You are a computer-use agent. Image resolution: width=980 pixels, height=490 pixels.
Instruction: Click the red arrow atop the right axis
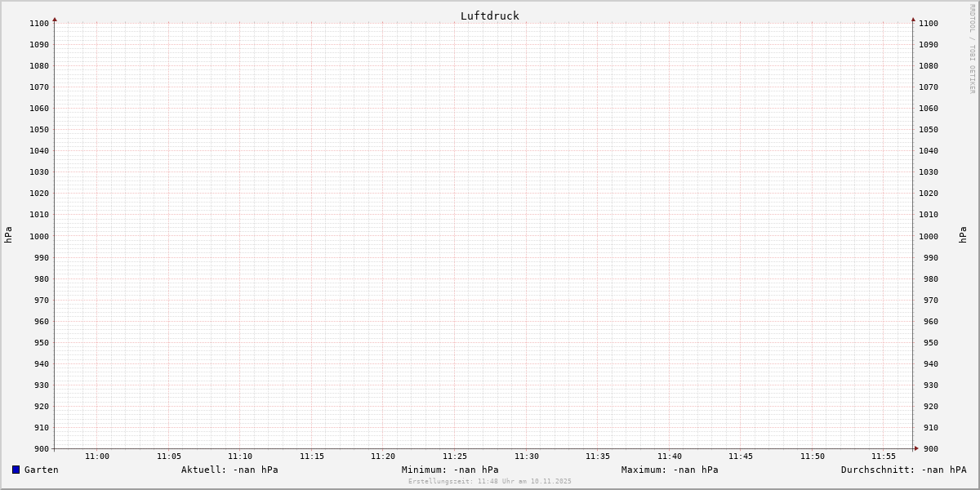pos(913,19)
